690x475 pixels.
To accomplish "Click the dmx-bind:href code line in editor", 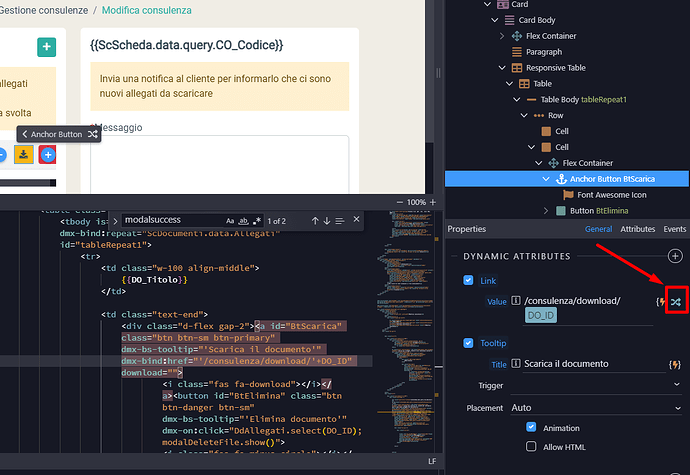I will click(236, 361).
